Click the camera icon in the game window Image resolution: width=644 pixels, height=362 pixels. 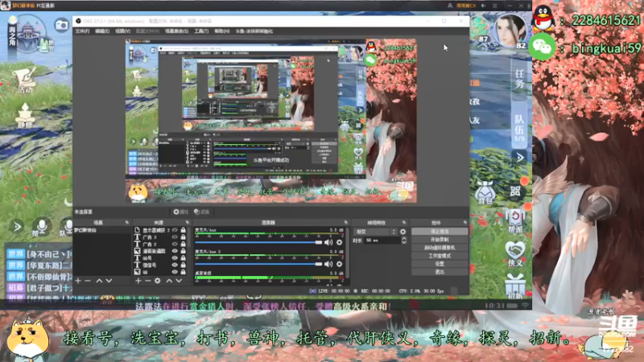(x=62, y=26)
